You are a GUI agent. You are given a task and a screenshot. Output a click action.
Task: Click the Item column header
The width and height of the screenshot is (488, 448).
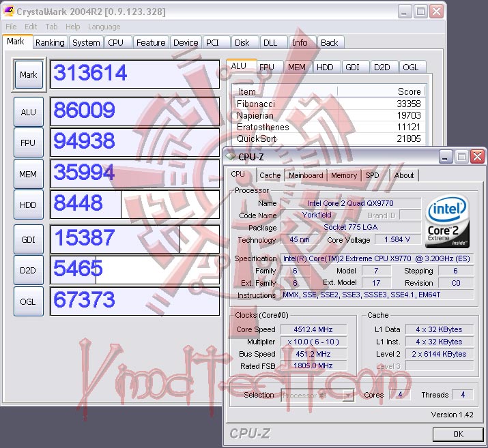coord(285,92)
